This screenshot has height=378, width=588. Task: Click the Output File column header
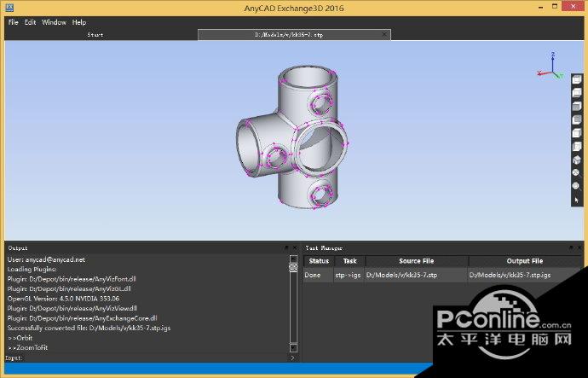pyautogui.click(x=525, y=261)
